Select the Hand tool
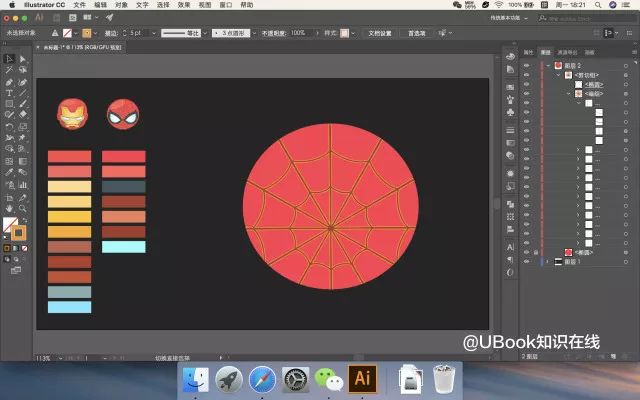 (9, 209)
